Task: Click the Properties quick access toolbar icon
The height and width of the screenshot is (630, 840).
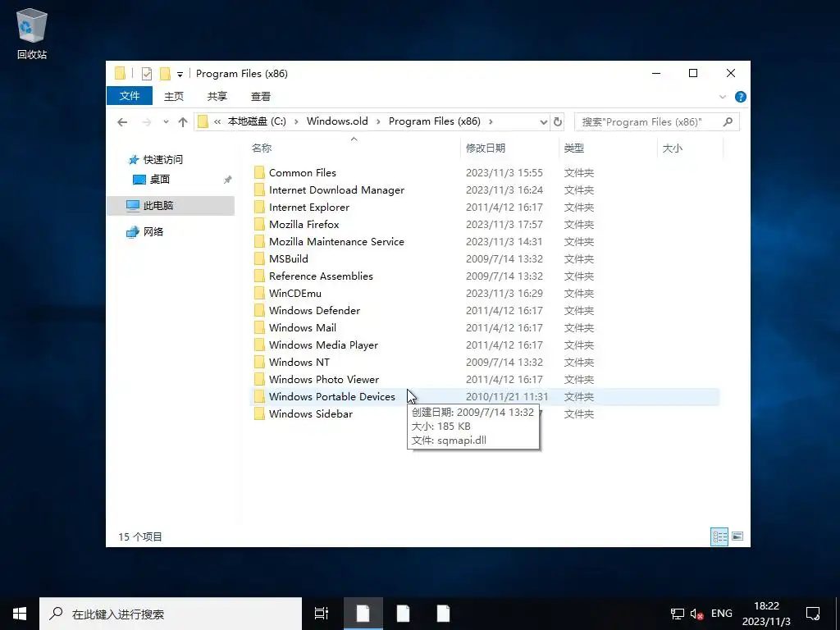Action: (146, 73)
